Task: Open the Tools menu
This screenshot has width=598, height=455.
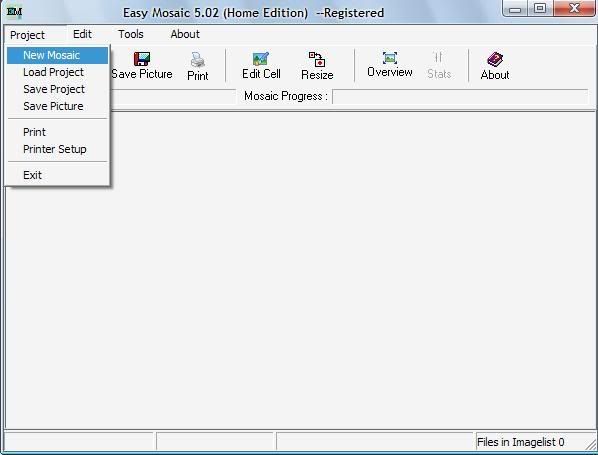Action: click(x=131, y=34)
